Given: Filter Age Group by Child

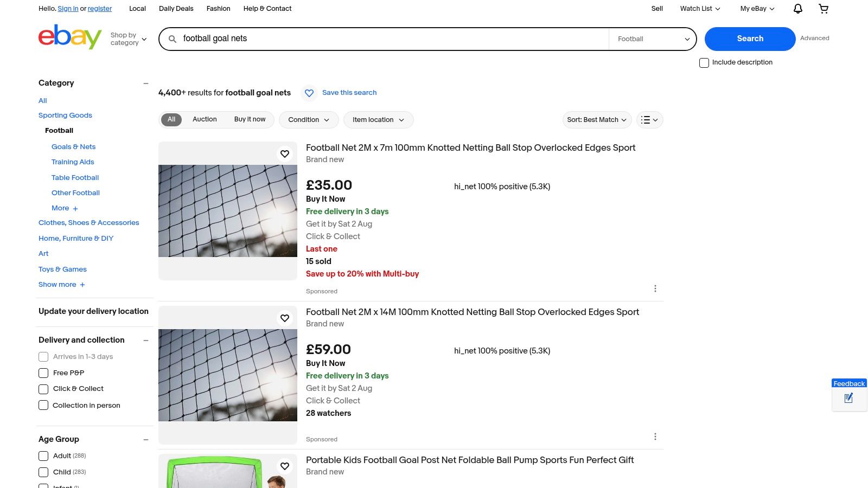Looking at the screenshot, I should pos(43,472).
